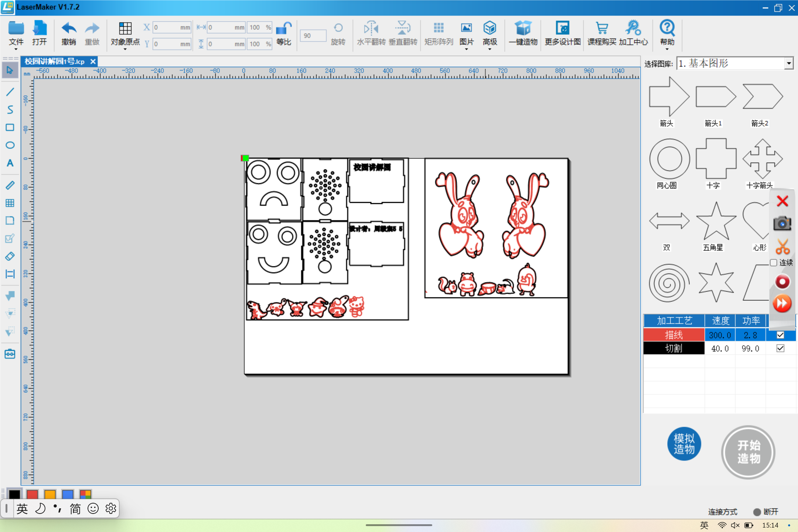
Task: Pick the 十字 cross shape
Action: 716,159
